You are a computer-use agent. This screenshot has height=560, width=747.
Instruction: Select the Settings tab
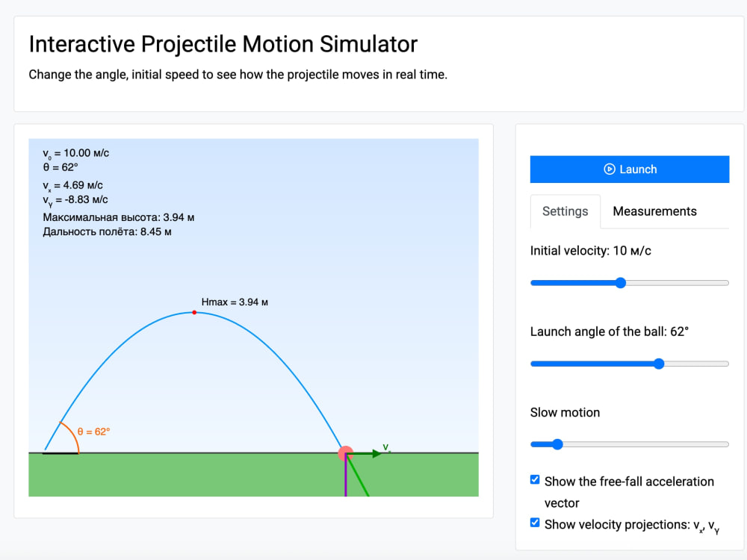coord(565,211)
